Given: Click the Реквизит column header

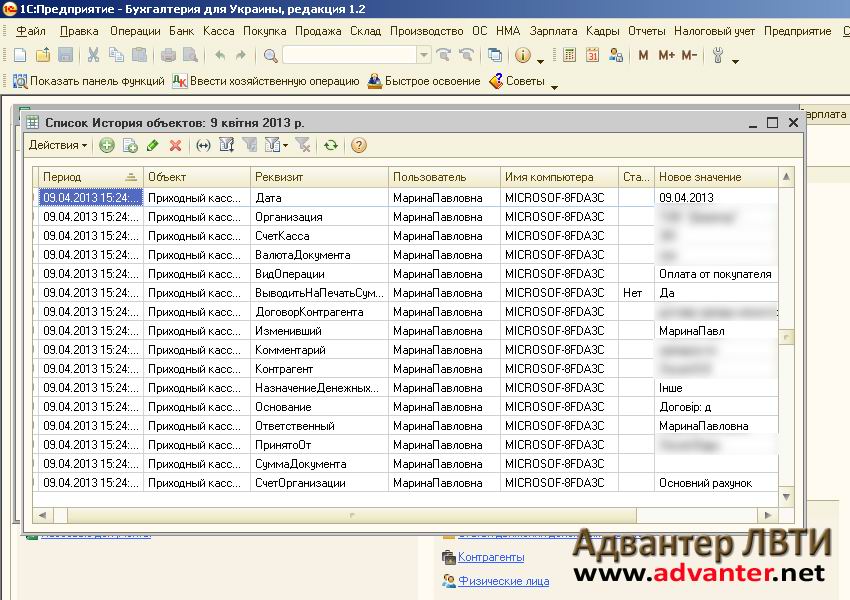Looking at the screenshot, I should coord(319,177).
